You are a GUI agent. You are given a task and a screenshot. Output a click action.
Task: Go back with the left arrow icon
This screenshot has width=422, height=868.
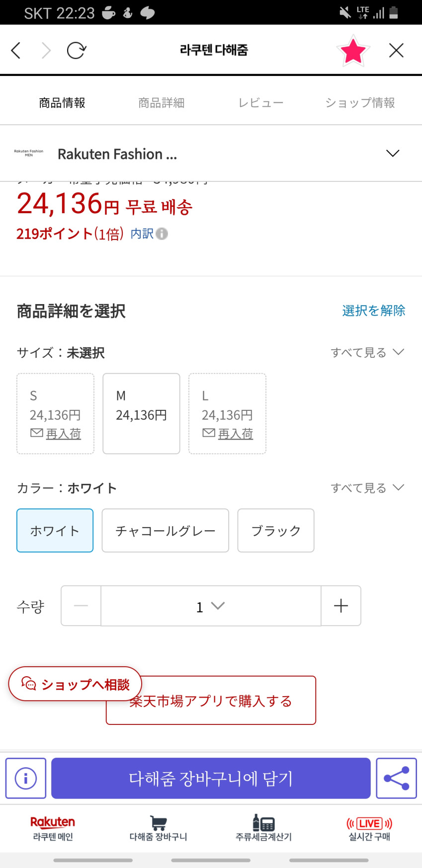point(16,50)
